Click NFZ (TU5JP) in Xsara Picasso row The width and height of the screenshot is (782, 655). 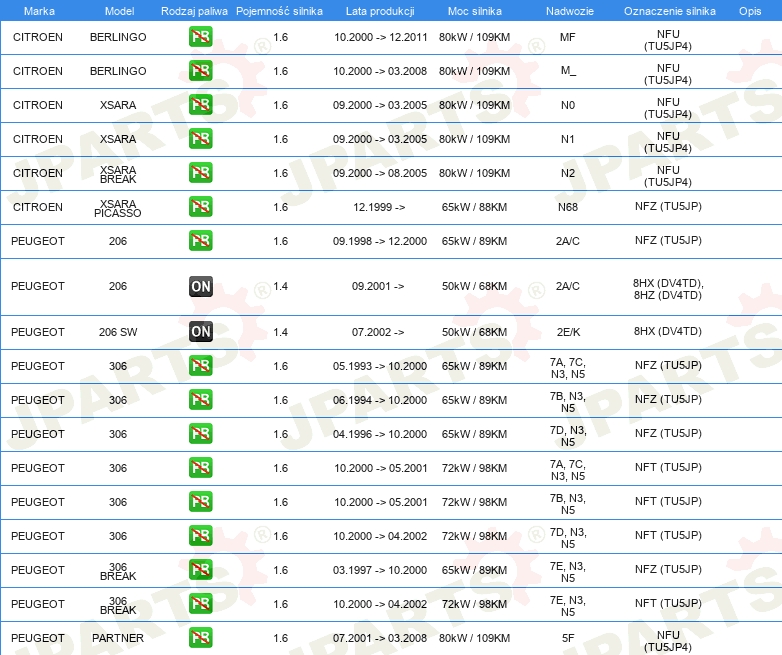pos(668,206)
